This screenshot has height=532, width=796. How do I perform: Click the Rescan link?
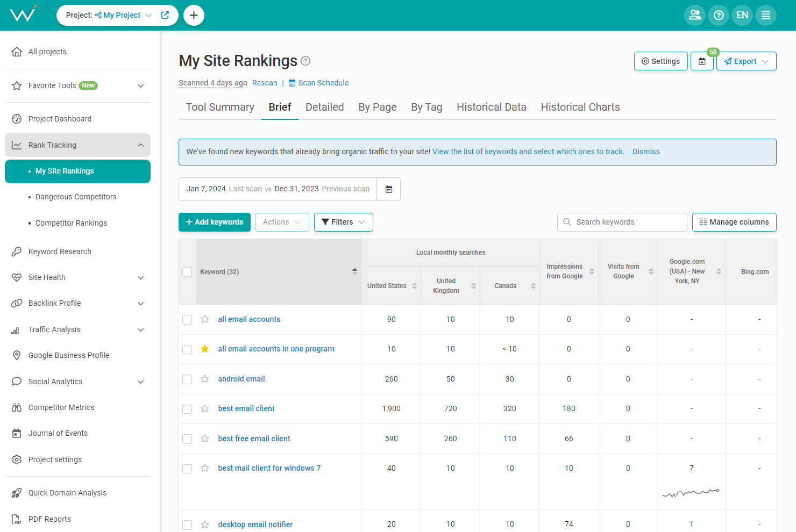(x=265, y=83)
